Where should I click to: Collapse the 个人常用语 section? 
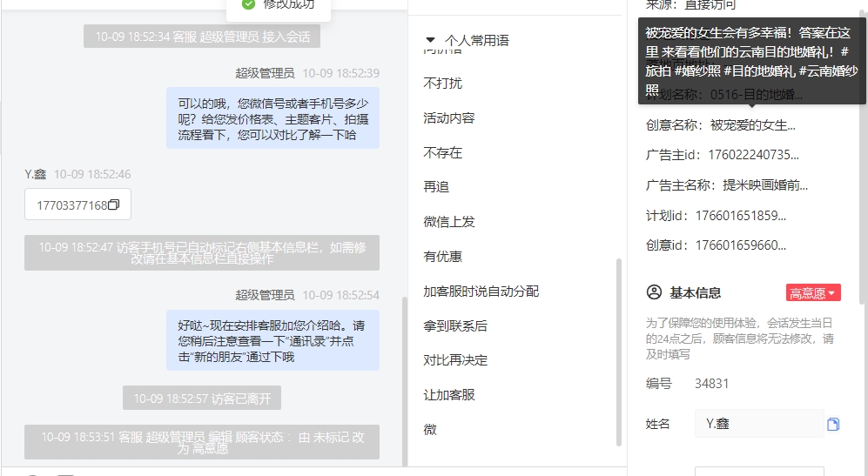pos(430,40)
